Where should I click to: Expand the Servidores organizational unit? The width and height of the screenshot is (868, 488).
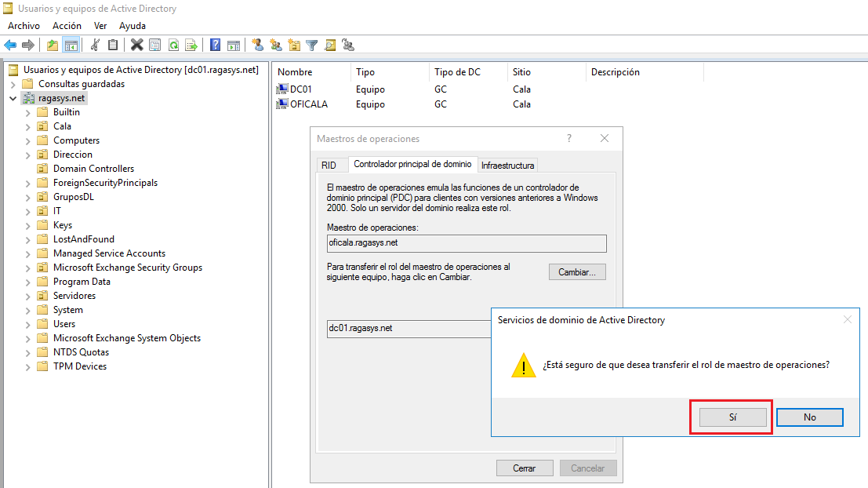(27, 297)
